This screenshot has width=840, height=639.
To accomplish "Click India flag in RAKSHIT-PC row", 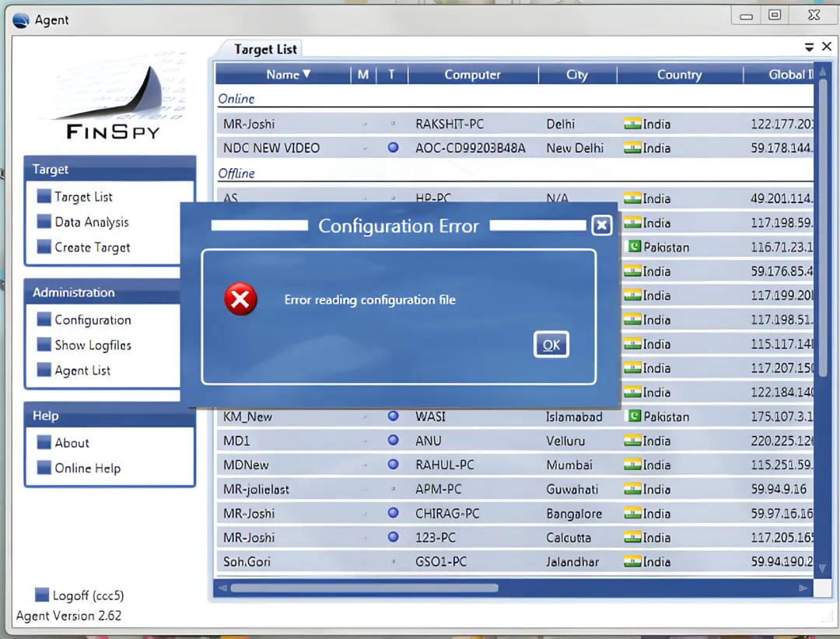I will (632, 124).
